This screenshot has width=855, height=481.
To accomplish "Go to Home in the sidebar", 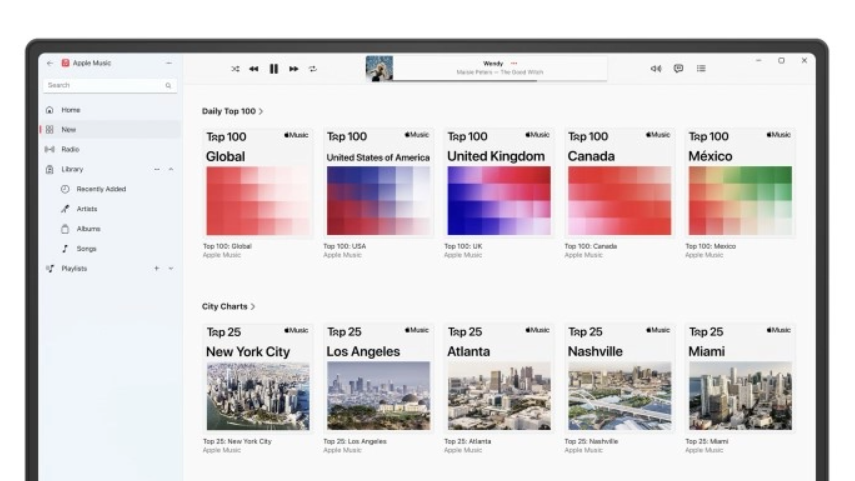I will click(110, 110).
